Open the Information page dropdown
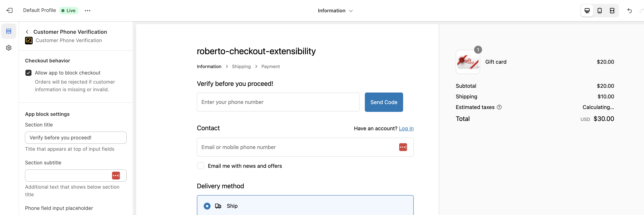This screenshot has height=215, width=644. click(x=335, y=10)
